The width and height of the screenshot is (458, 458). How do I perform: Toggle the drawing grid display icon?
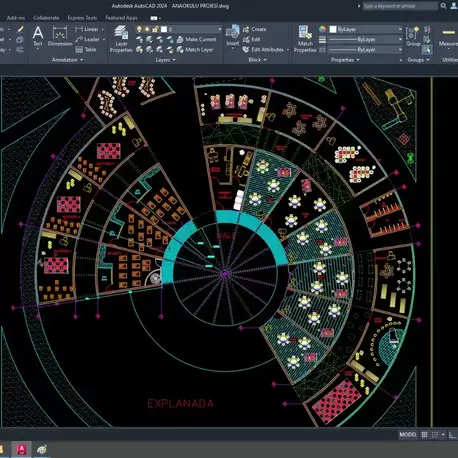[x=424, y=435]
